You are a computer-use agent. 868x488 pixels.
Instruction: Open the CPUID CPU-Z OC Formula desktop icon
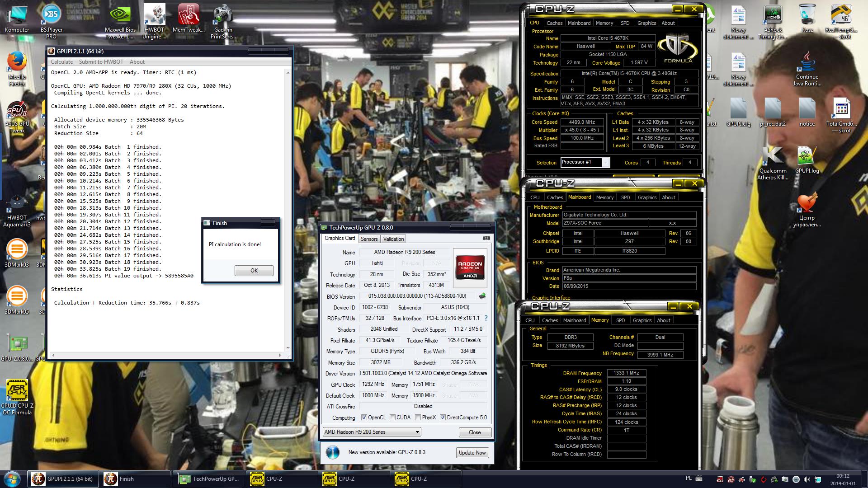[x=17, y=397]
